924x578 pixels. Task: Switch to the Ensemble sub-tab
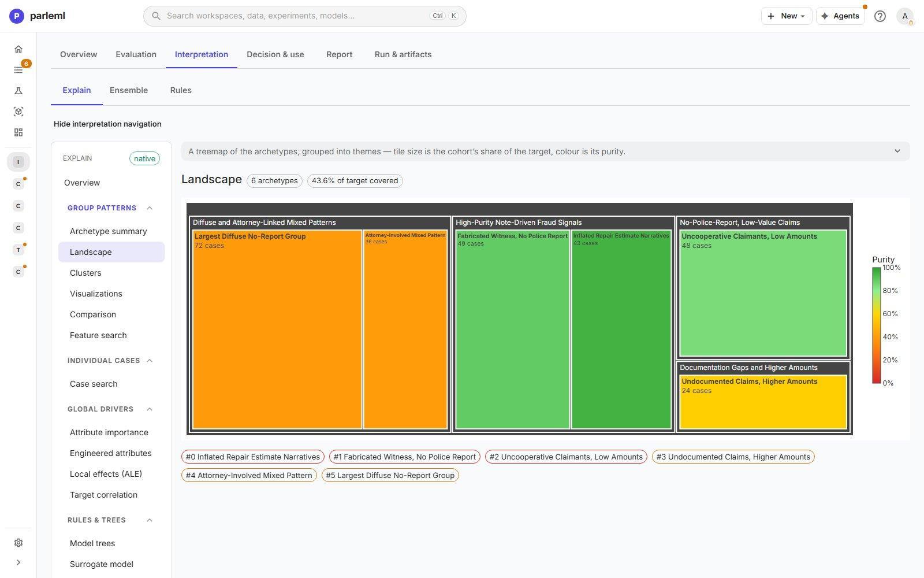point(129,90)
